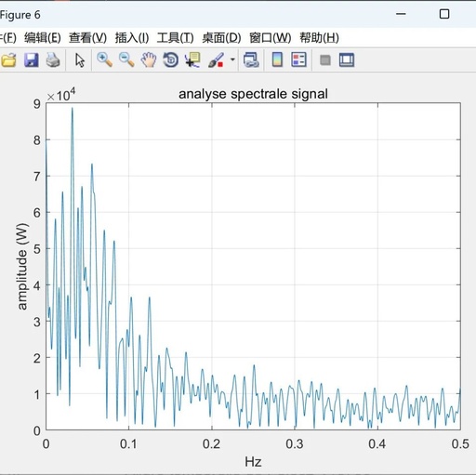Open the 帮助(H) menu
This screenshot has width=476, height=475.
(x=319, y=38)
